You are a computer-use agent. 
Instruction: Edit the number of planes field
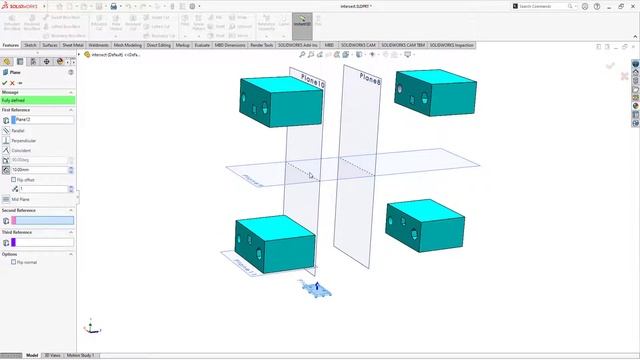(43, 189)
